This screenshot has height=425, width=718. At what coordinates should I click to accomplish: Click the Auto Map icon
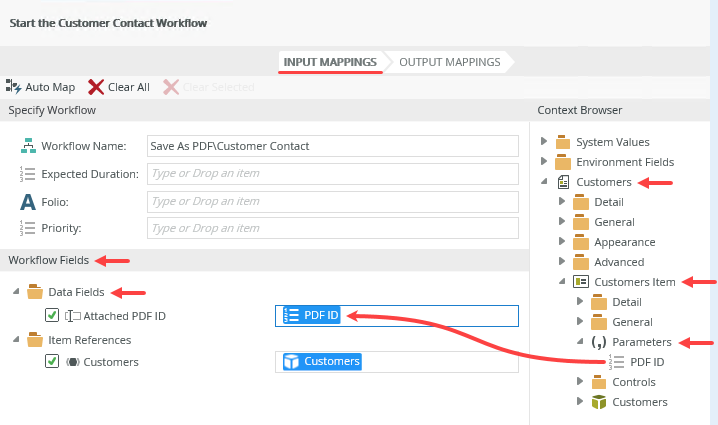coord(13,87)
